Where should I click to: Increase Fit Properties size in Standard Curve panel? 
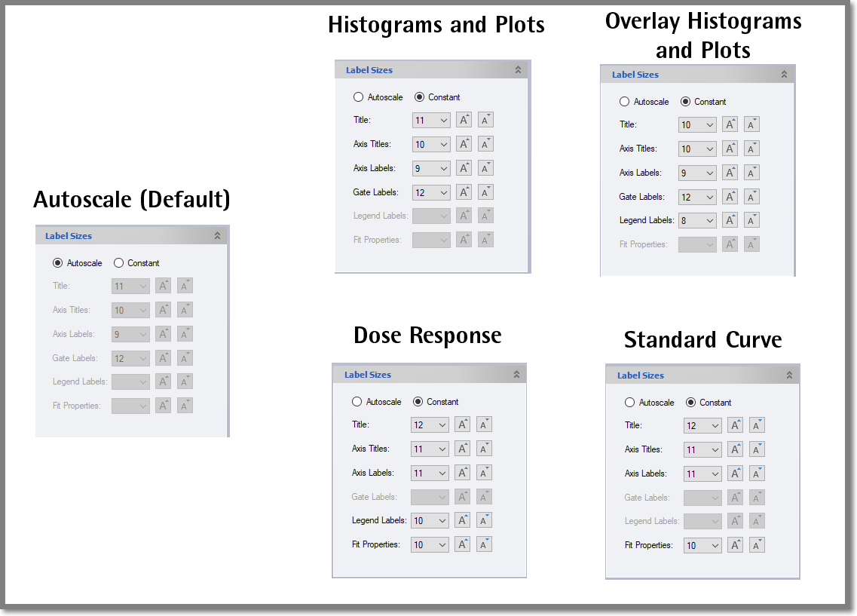point(735,544)
